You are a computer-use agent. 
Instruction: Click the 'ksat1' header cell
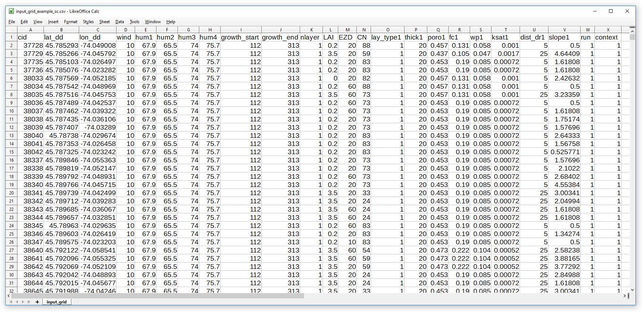click(x=505, y=37)
